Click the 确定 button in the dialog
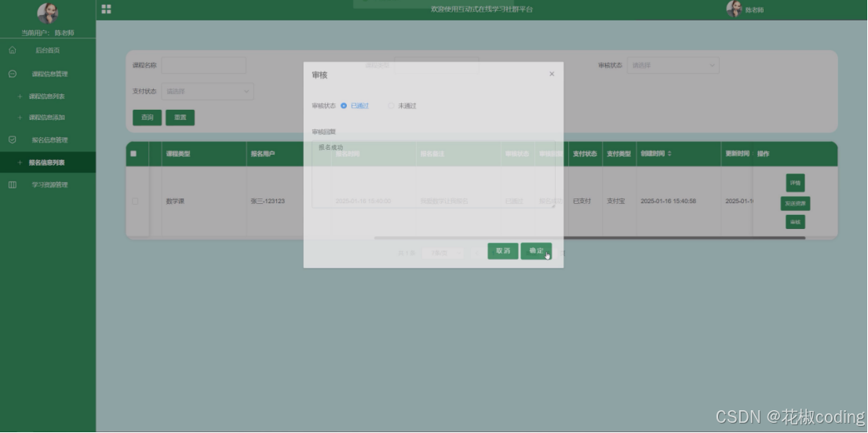This screenshot has width=868, height=433. pos(536,251)
